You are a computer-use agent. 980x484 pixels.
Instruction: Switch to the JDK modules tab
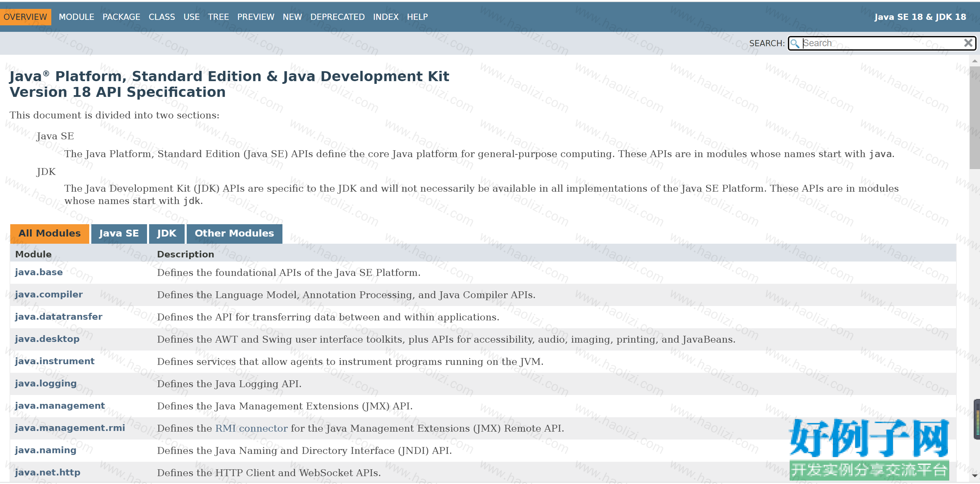(167, 233)
